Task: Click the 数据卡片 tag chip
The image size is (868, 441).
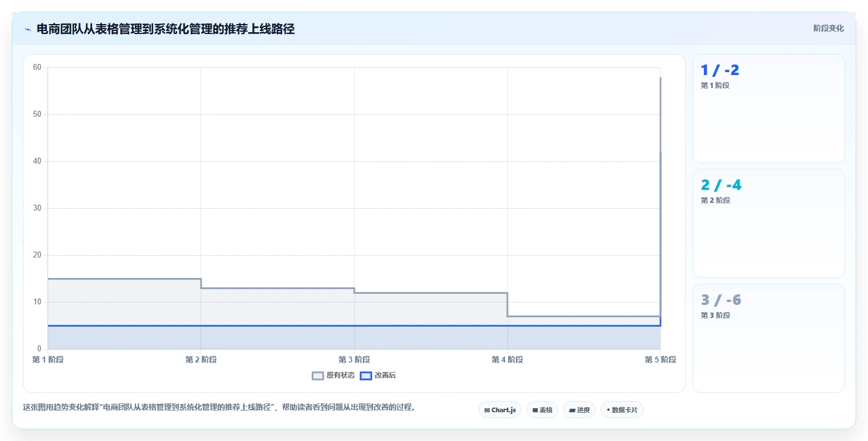Action: (622, 410)
